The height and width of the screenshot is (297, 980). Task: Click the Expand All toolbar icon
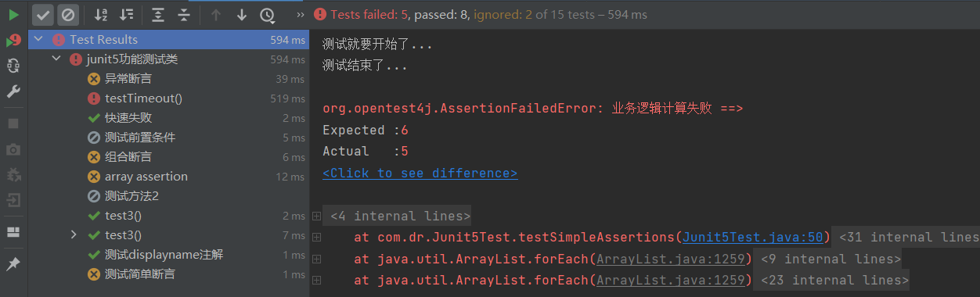coord(158,15)
